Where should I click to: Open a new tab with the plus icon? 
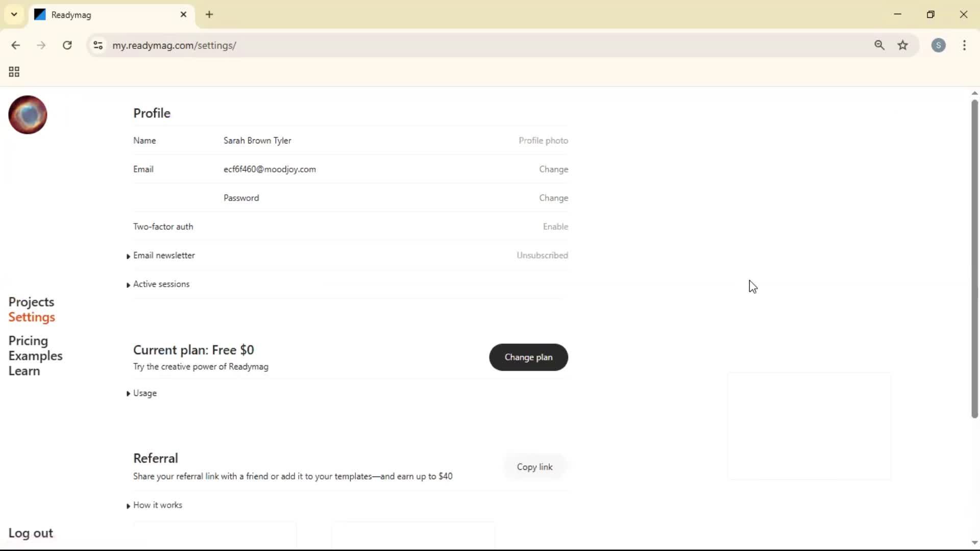click(209, 14)
